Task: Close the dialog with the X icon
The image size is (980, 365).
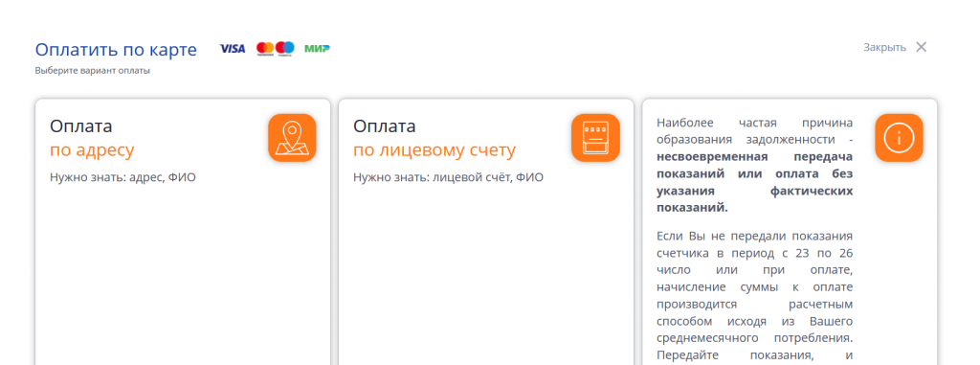Action: [922, 47]
